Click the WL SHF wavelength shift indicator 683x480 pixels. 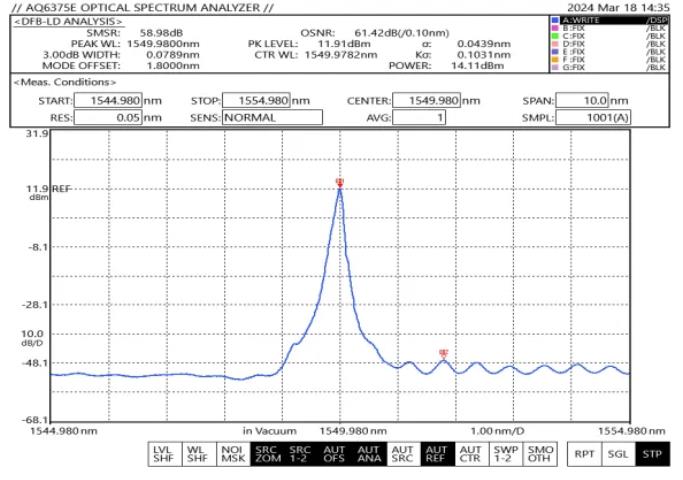click(x=198, y=454)
